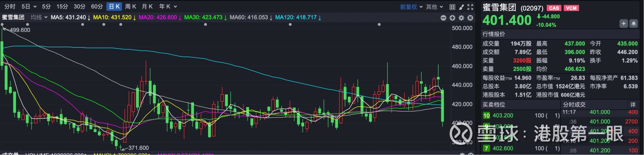This screenshot has width=644, height=155.
Task: Click the 371.600 low price annotation
Action: click(x=138, y=148)
